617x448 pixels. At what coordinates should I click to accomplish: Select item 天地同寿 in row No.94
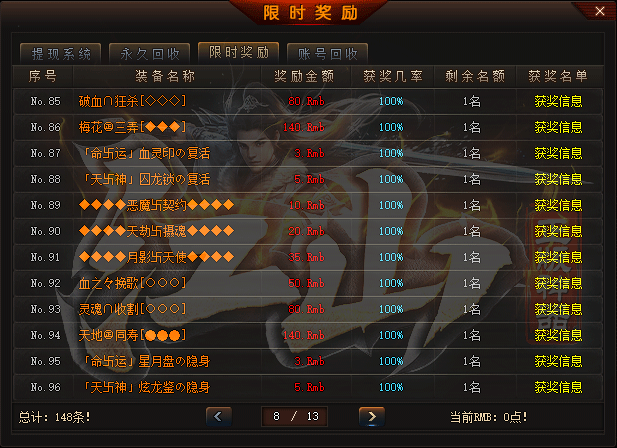pyautogui.click(x=132, y=336)
